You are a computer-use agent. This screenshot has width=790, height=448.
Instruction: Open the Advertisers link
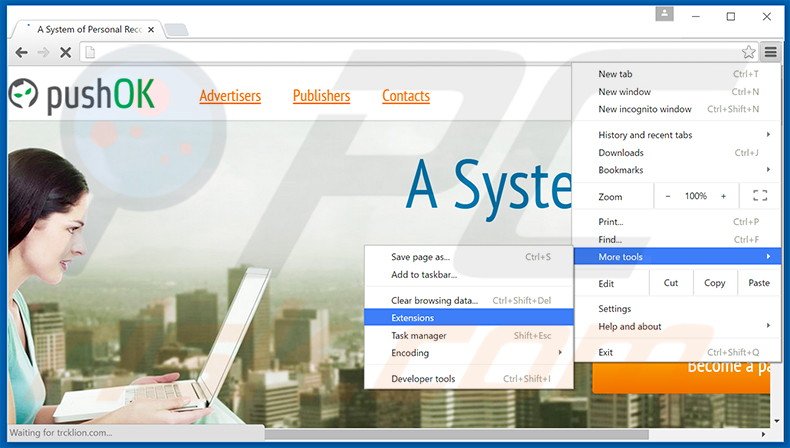point(230,96)
